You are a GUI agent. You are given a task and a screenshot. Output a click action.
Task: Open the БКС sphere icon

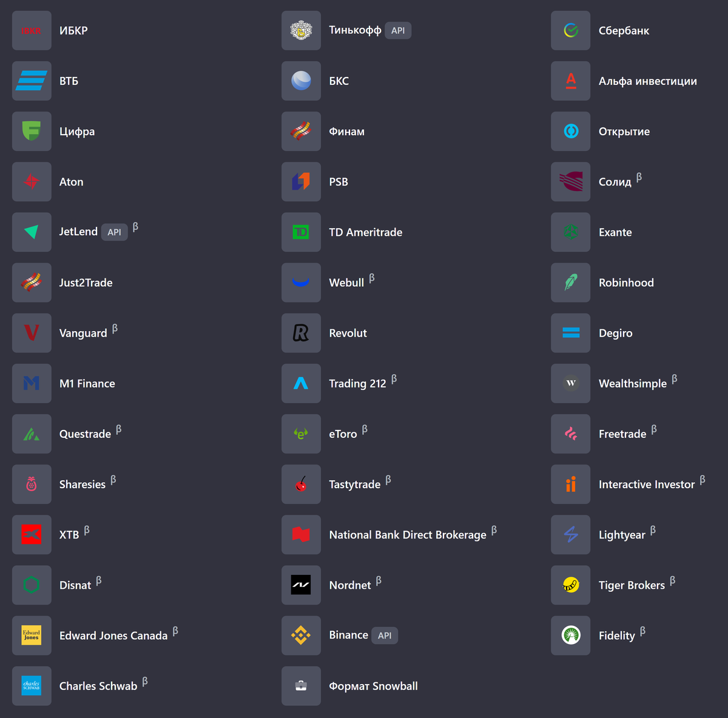coord(301,81)
